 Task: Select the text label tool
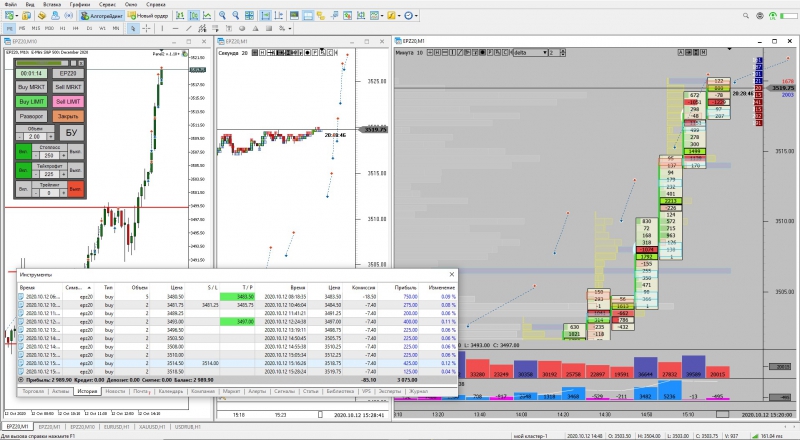click(x=229, y=29)
